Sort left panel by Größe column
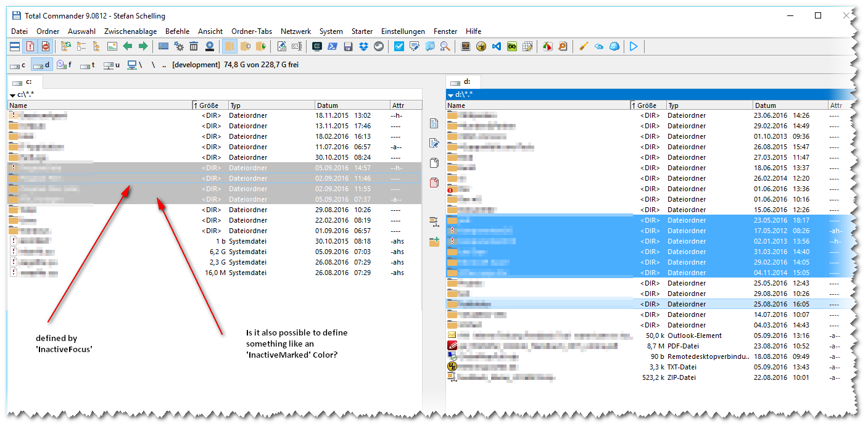The image size is (868, 428). (x=210, y=105)
